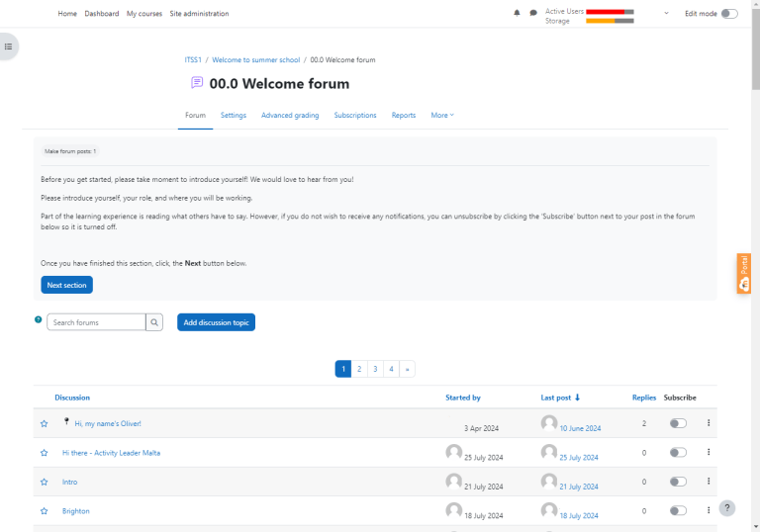Star the Brighton discussion
760x532 pixels.
[44, 511]
